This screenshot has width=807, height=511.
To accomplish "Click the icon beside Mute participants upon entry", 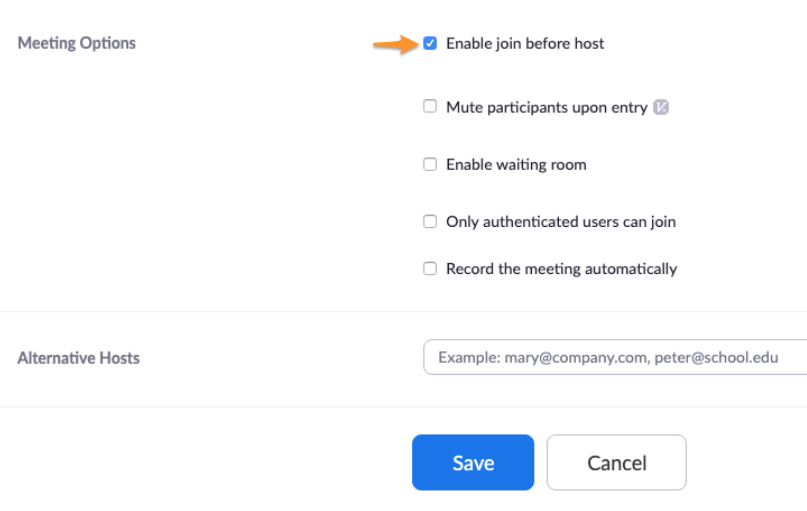I will click(661, 107).
